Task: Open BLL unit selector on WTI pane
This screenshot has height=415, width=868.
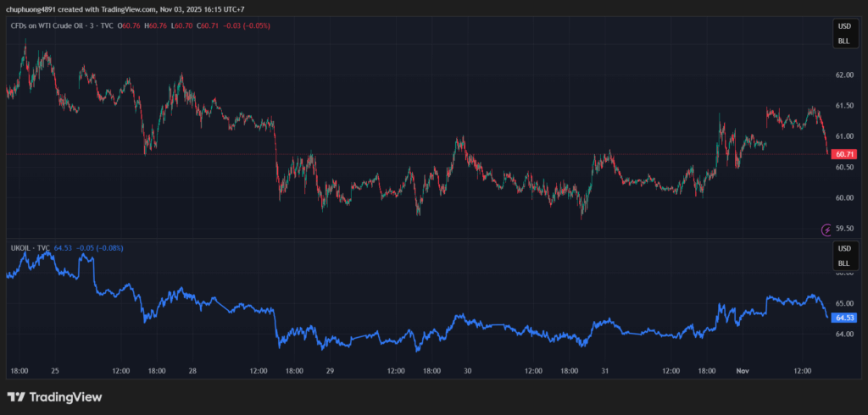Action: [x=843, y=41]
